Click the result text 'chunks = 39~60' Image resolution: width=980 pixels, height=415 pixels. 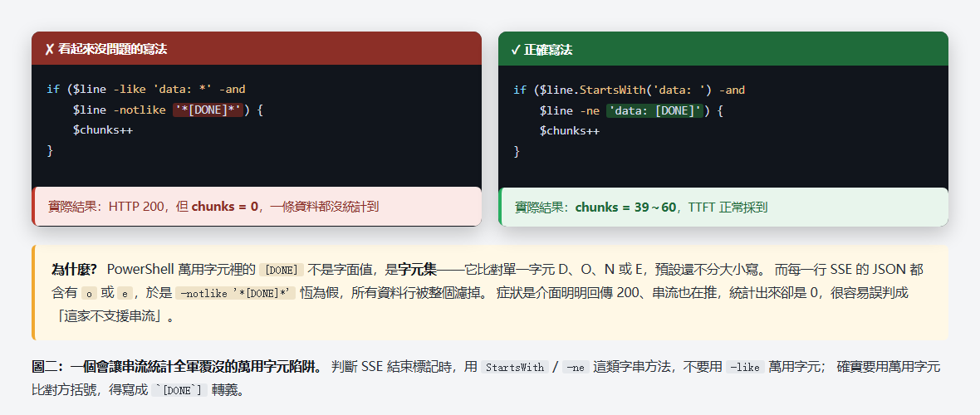pos(625,207)
